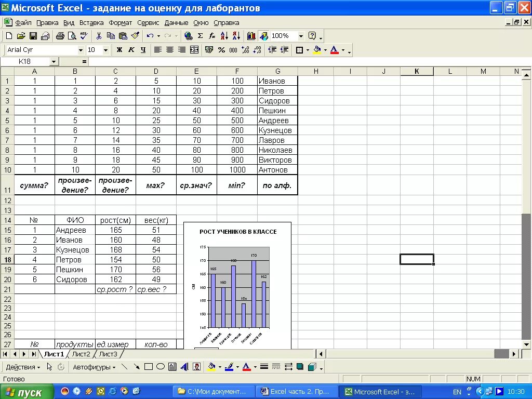Switch to the Лист3 sheet tab
This screenshot has height=399, width=532.
tap(108, 354)
